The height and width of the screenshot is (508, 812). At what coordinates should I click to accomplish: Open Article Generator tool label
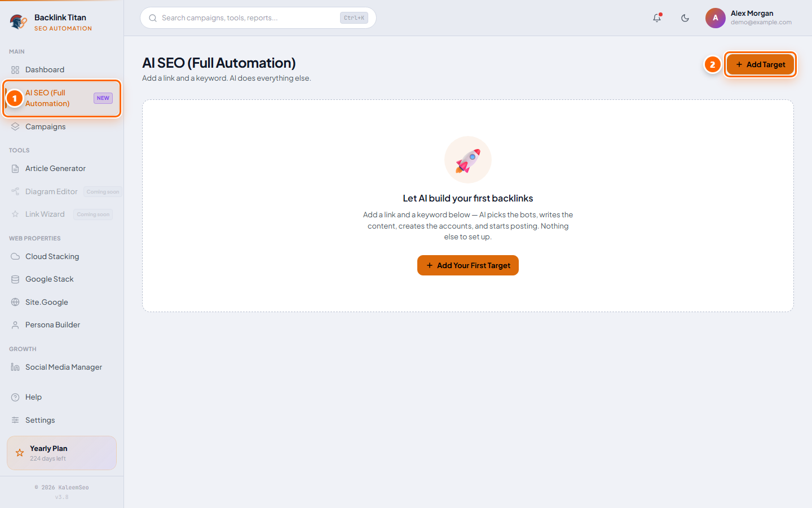coord(55,169)
